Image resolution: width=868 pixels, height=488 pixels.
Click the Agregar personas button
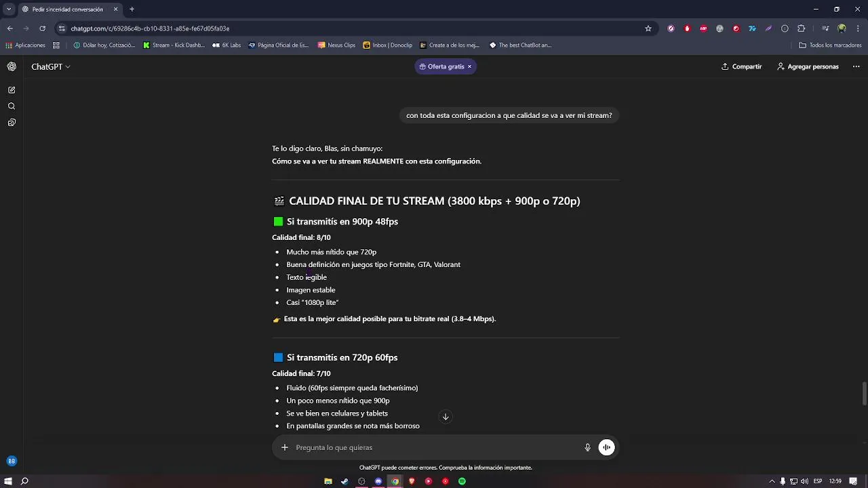pyautogui.click(x=808, y=66)
